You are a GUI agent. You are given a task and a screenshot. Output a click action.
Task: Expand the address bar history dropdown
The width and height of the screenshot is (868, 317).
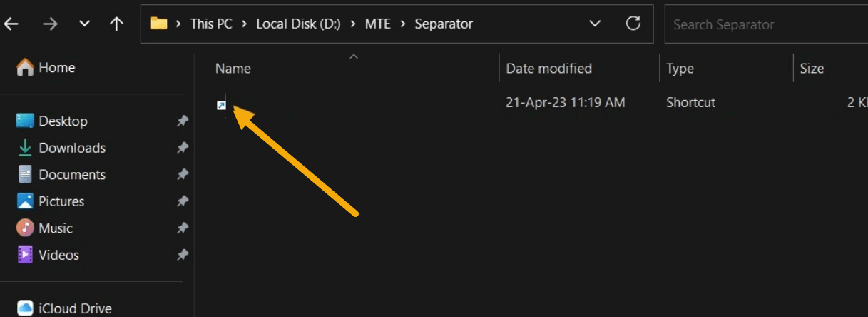click(x=595, y=24)
